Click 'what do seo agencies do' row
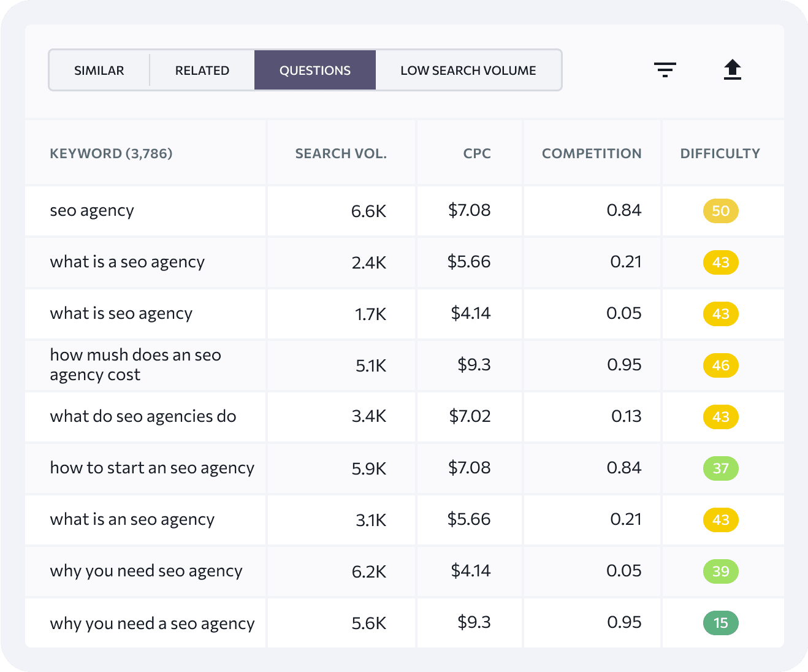The height and width of the screenshot is (672, 808). [143, 416]
